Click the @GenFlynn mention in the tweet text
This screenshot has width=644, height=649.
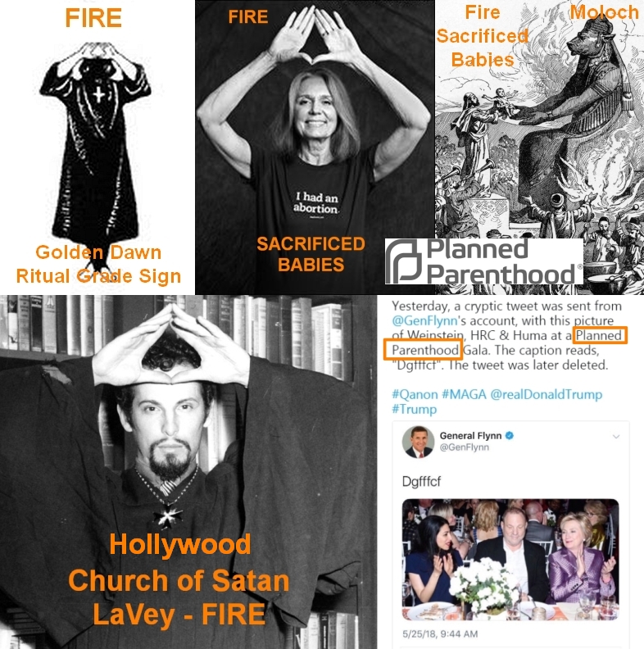pyautogui.click(x=424, y=320)
